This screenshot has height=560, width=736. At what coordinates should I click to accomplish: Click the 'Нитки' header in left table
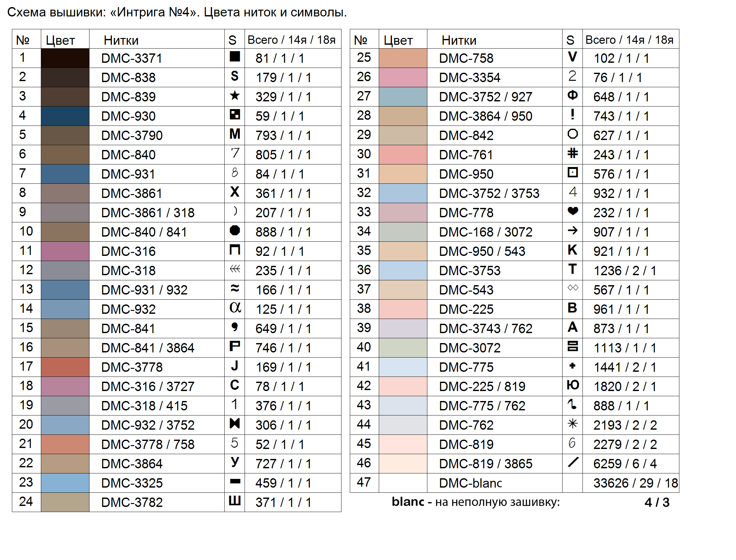pos(121,40)
